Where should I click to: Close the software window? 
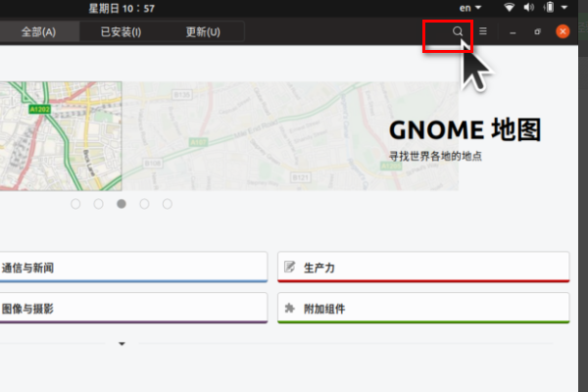[563, 31]
